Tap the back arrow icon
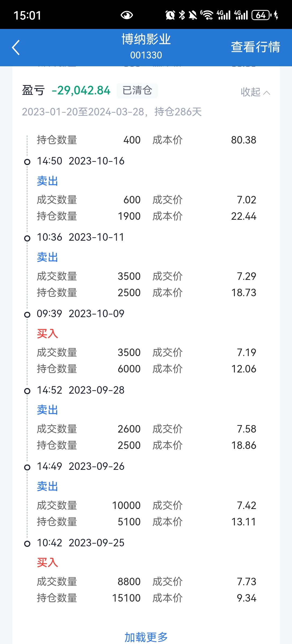292x644 pixels. 16,47
